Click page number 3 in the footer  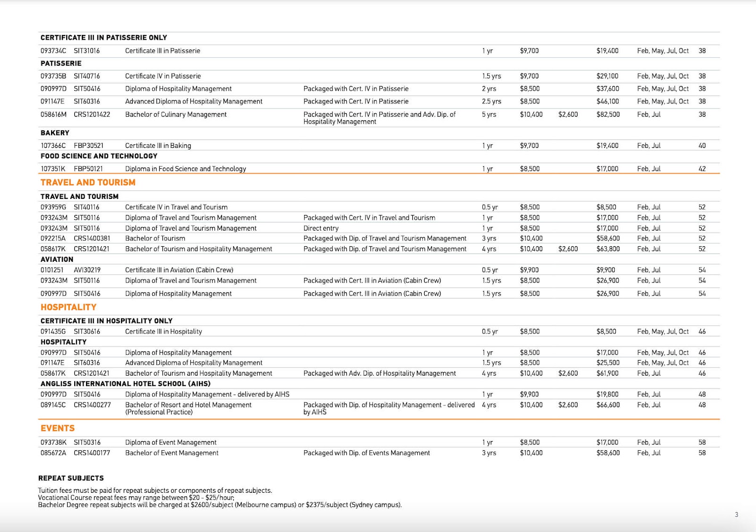[x=736, y=515]
